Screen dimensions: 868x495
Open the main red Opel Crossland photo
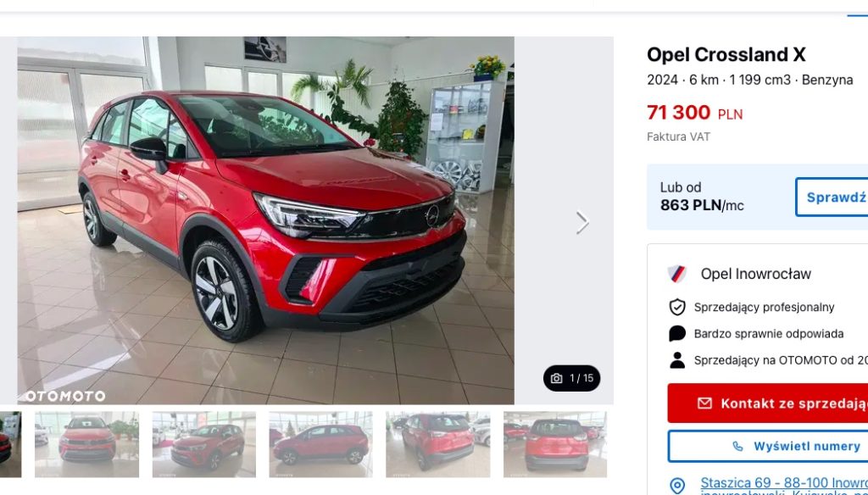tap(265, 220)
